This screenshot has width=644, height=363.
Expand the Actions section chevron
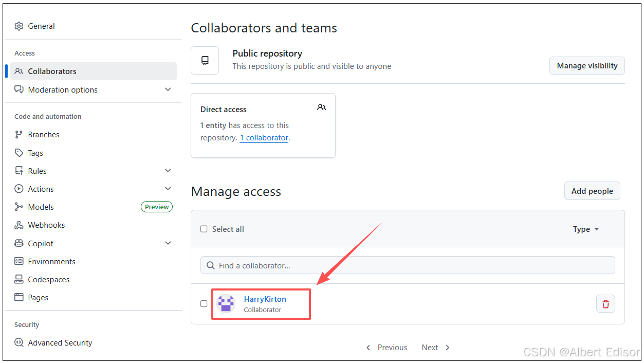tap(168, 189)
